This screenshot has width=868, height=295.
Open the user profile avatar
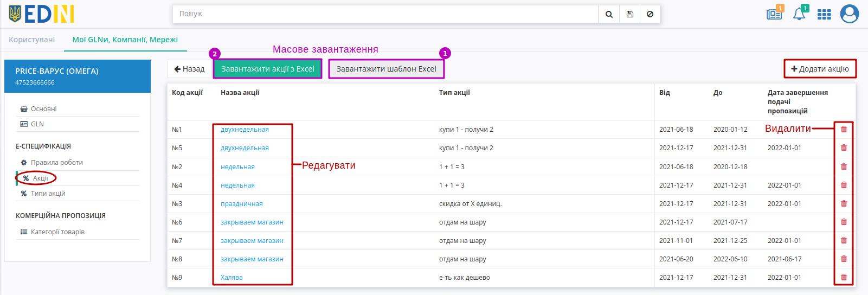pos(850,14)
